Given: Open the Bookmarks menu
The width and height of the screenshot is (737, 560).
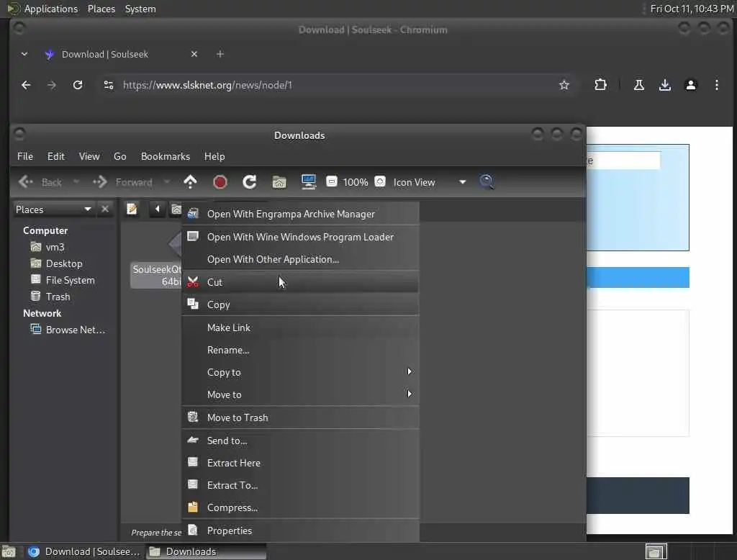Looking at the screenshot, I should pyautogui.click(x=166, y=156).
